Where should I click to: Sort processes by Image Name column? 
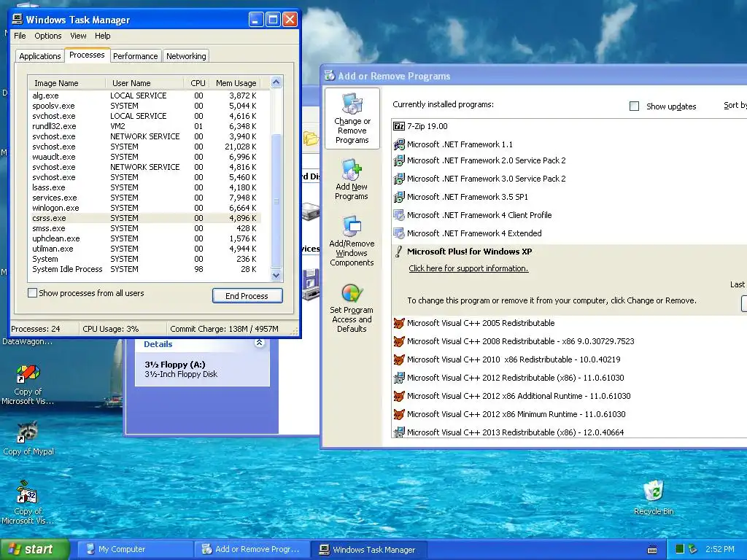point(66,83)
